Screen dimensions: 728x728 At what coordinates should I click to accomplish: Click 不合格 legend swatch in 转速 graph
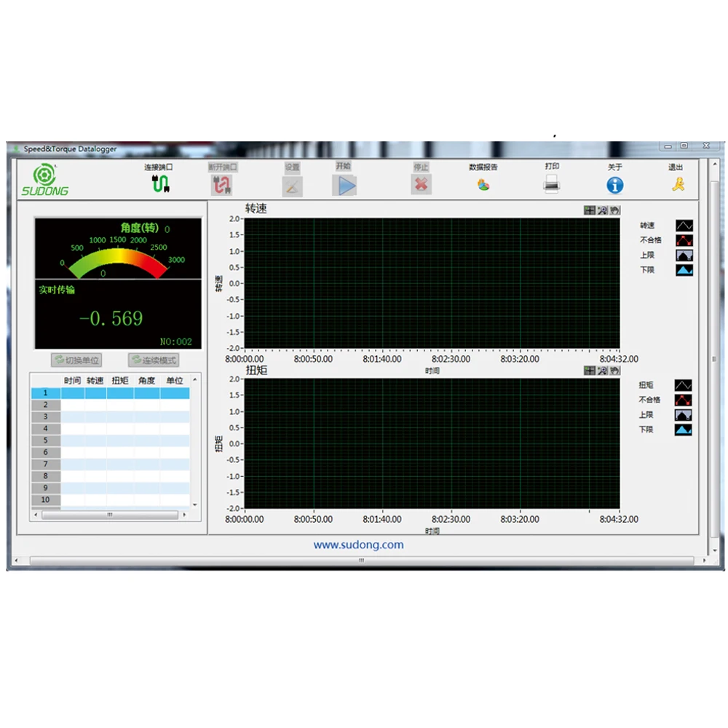click(684, 240)
